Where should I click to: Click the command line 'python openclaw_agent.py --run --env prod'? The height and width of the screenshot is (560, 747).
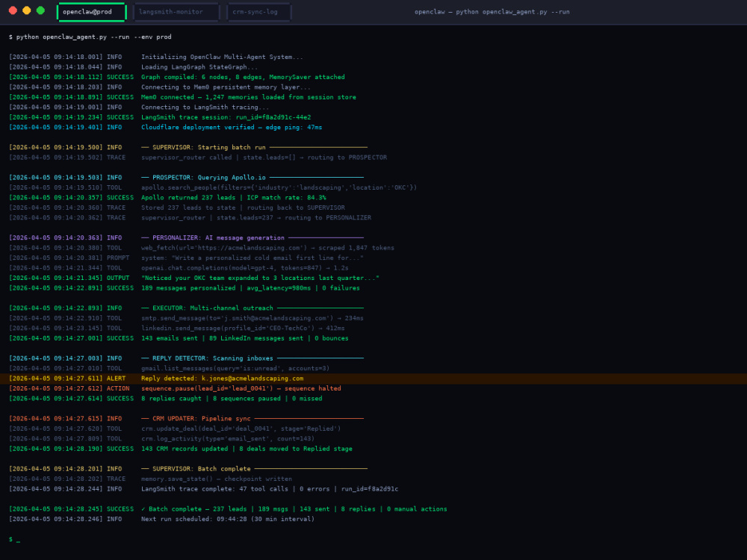(94, 37)
